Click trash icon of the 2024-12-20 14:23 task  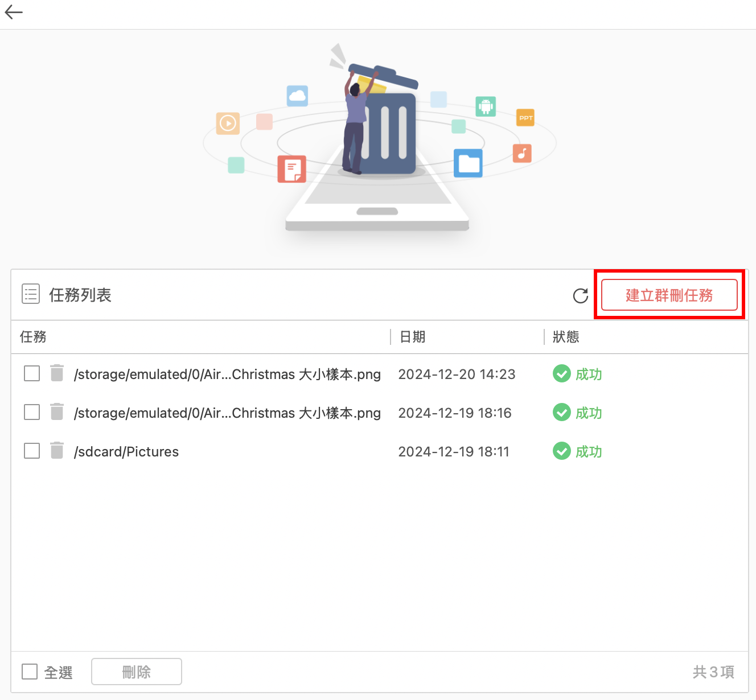pyautogui.click(x=57, y=373)
